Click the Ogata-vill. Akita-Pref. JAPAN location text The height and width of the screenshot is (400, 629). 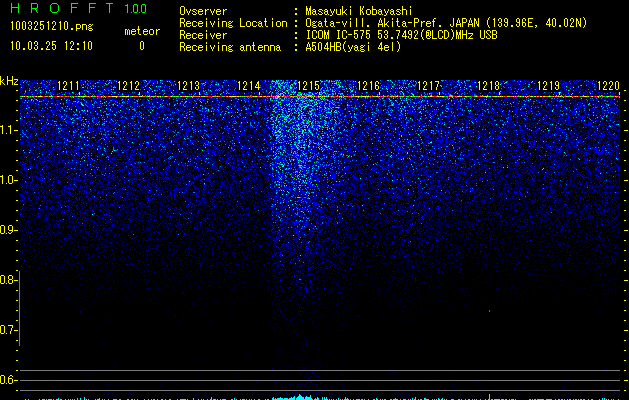tap(446, 23)
